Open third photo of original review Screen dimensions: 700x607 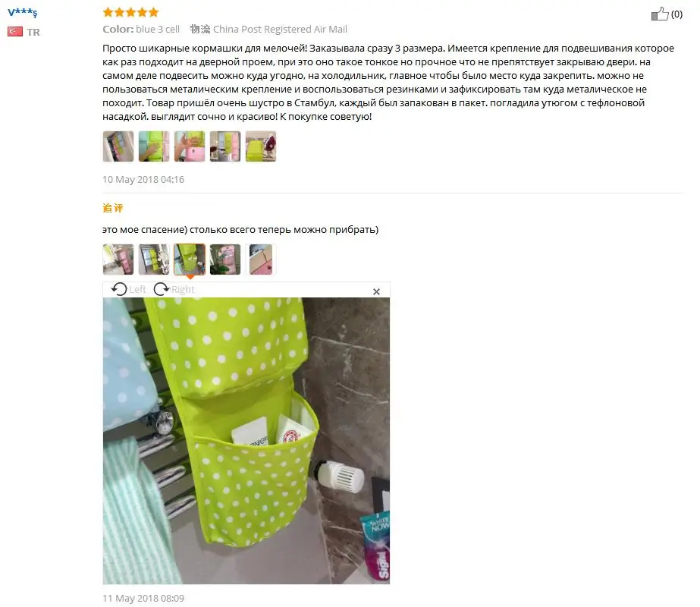click(x=190, y=146)
